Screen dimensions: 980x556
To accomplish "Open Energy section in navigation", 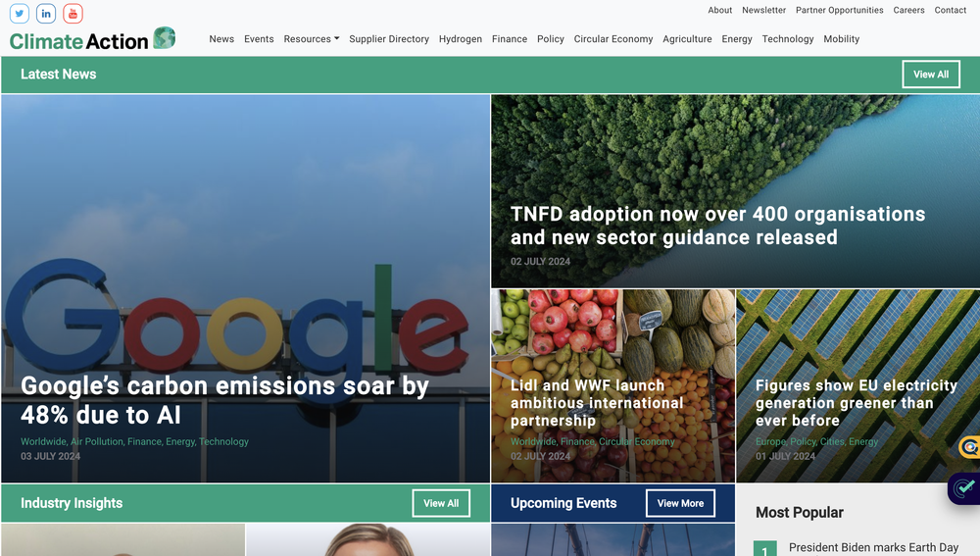I will point(737,39).
